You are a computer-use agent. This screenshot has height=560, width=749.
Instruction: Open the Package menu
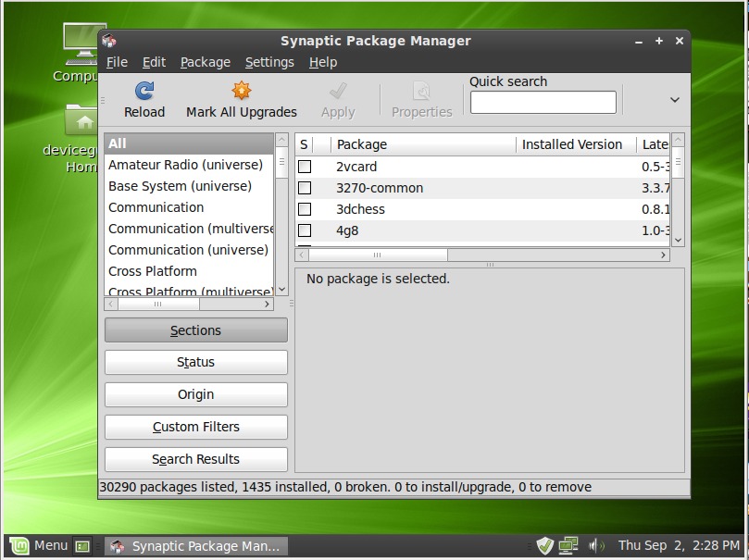click(206, 62)
